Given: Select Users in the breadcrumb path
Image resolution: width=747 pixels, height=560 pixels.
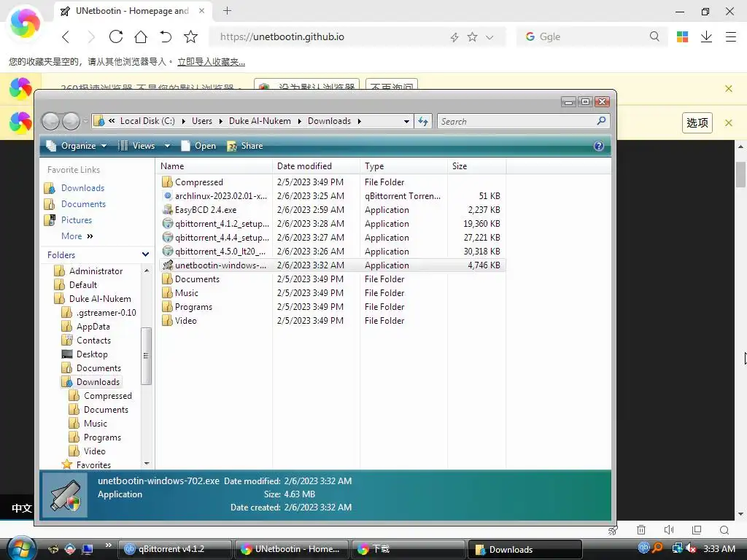Looking at the screenshot, I should tap(202, 121).
